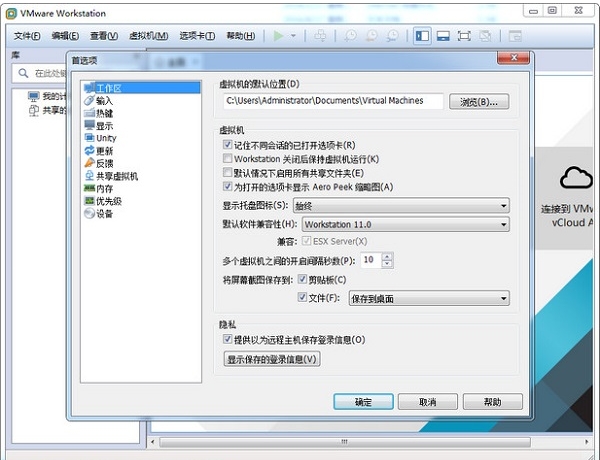The width and height of the screenshot is (600, 460).
Task: Toggle the 文件 screenshot checkbox
Action: click(x=302, y=297)
